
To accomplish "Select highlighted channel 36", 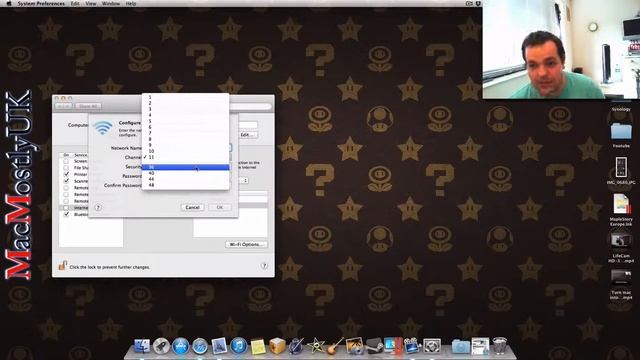I will (185, 167).
